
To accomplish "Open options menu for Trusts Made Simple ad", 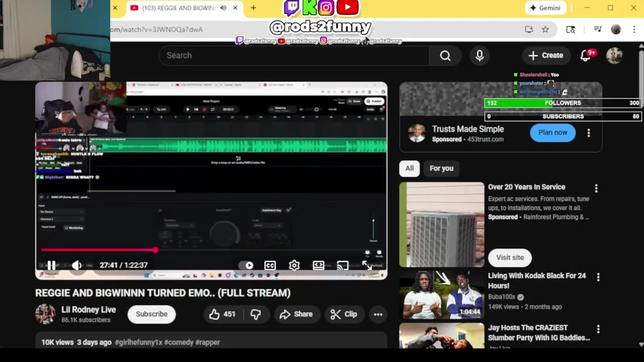I will click(x=589, y=133).
